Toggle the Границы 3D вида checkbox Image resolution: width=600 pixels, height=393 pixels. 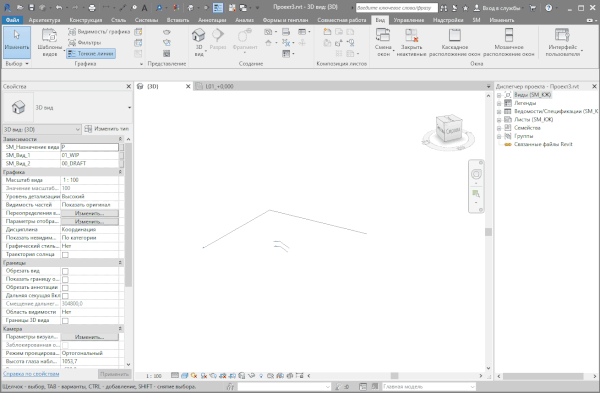coord(65,321)
